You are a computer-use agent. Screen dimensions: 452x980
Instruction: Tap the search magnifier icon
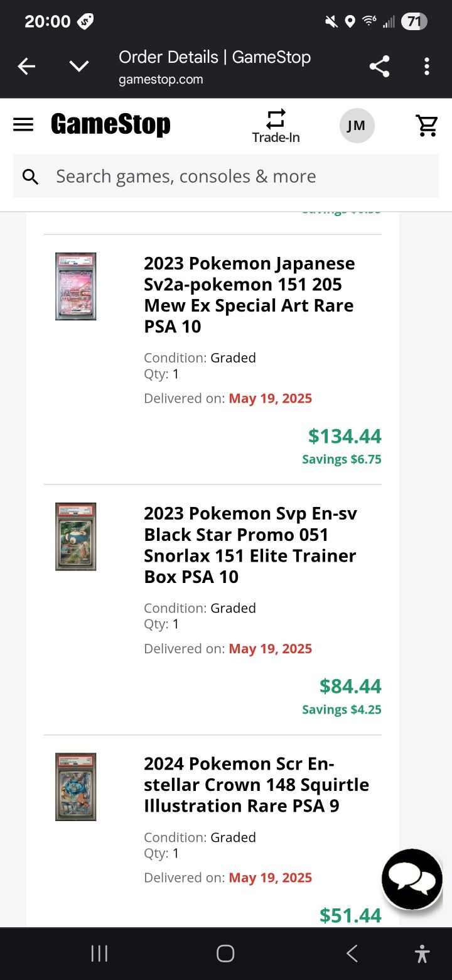coord(30,177)
